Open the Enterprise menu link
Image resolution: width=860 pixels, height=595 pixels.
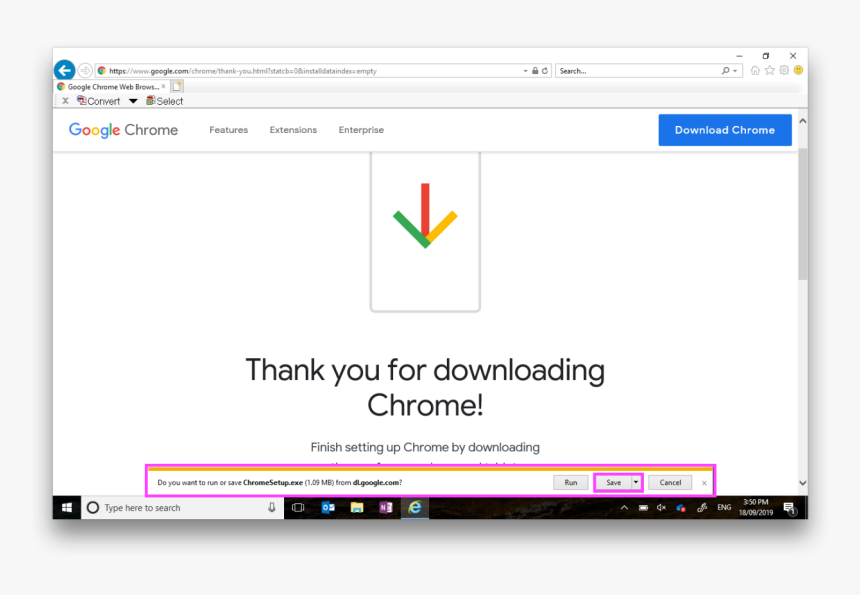pyautogui.click(x=361, y=130)
